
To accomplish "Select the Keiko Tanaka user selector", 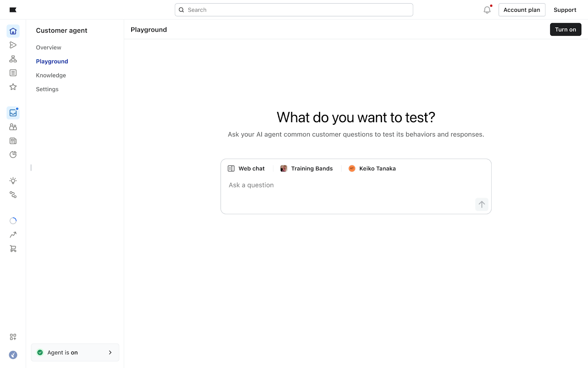I will coord(372,169).
